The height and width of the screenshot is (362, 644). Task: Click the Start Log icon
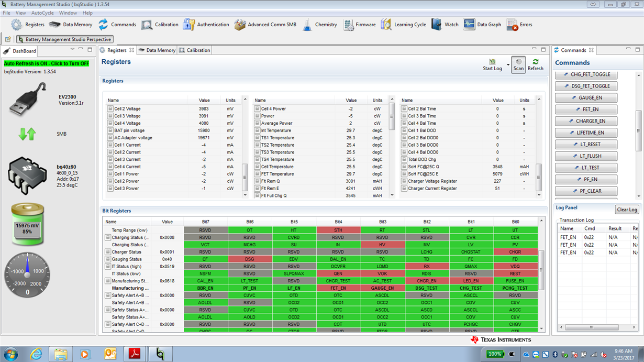(492, 62)
